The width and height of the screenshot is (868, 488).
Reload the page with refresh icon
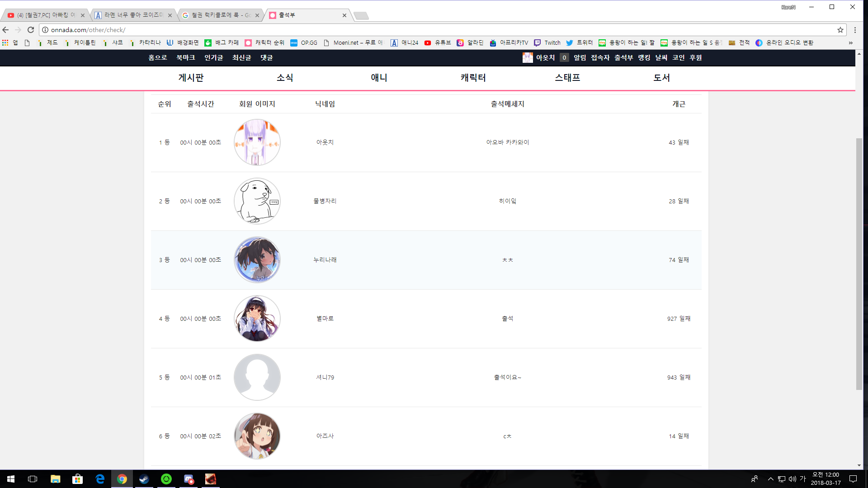coord(31,30)
